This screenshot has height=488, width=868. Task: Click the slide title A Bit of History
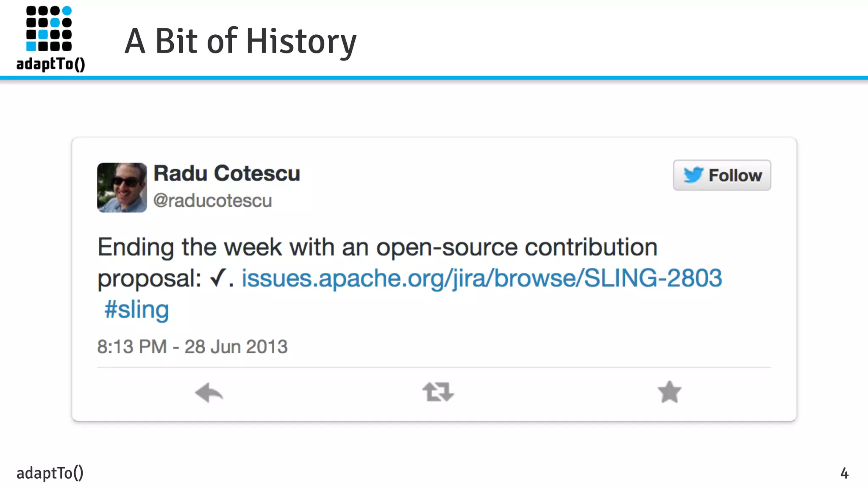240,41
